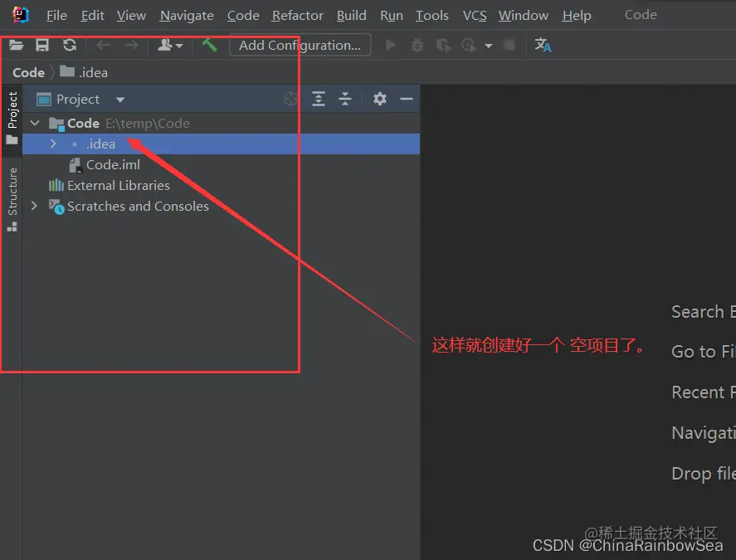Viewport: 736px width, 560px height.
Task: Toggle the Structure side tab
Action: 12,199
